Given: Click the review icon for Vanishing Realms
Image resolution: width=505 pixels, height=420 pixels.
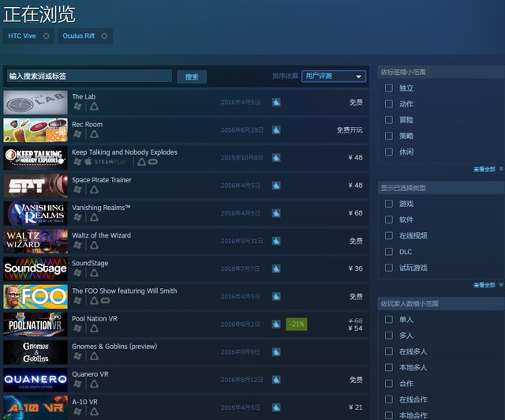Looking at the screenshot, I should tap(276, 213).
